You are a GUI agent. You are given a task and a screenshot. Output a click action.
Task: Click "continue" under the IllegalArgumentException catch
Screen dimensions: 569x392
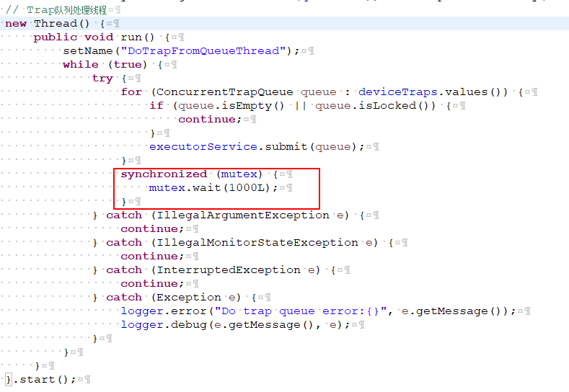point(149,229)
